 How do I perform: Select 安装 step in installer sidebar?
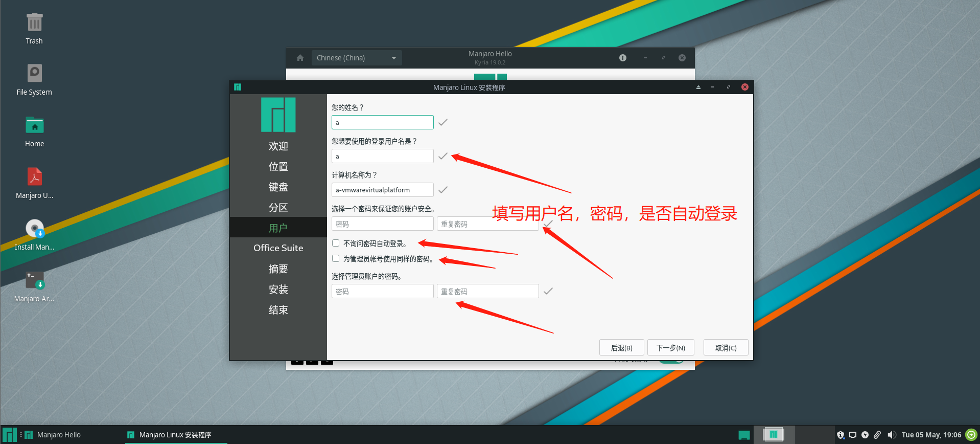click(x=278, y=289)
